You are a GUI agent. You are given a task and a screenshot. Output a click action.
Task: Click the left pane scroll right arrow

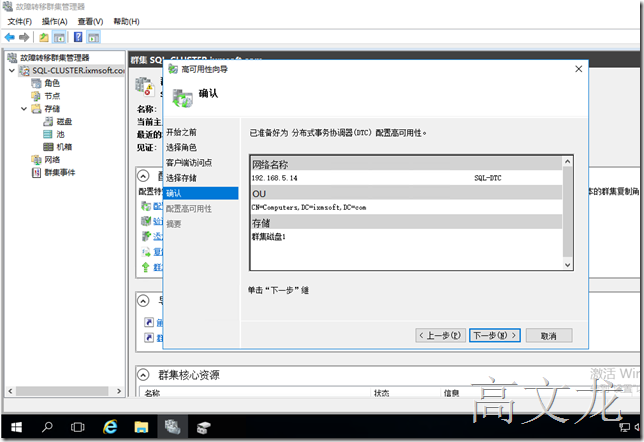[119, 391]
